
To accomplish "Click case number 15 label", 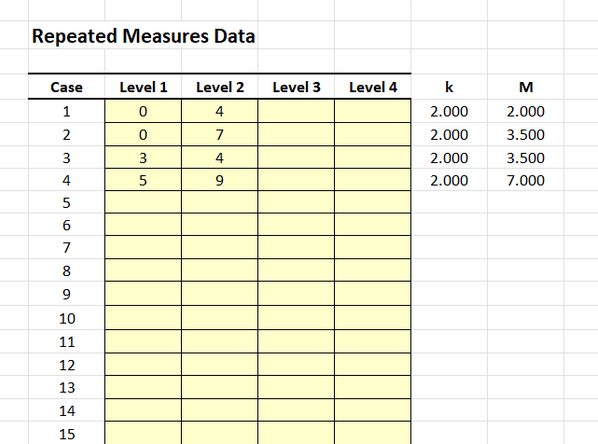I will [x=67, y=434].
